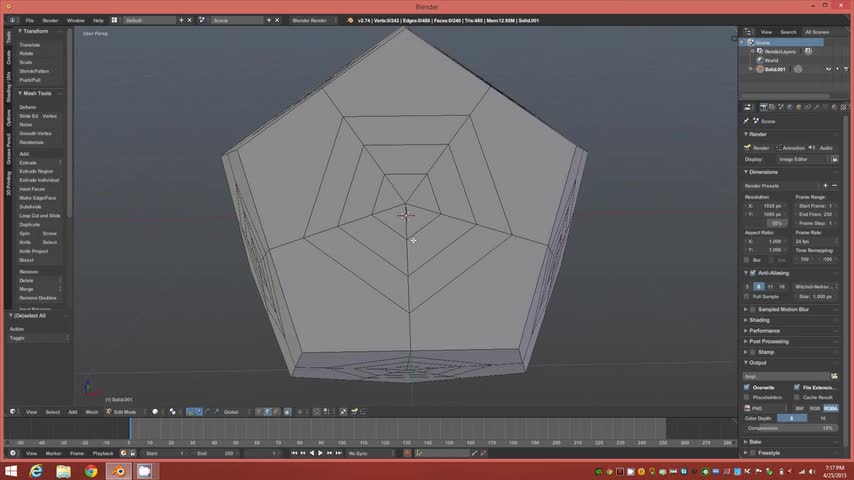Open the Render menu in the top bar
Screen dimensions: 854x480
pyautogui.click(x=50, y=20)
